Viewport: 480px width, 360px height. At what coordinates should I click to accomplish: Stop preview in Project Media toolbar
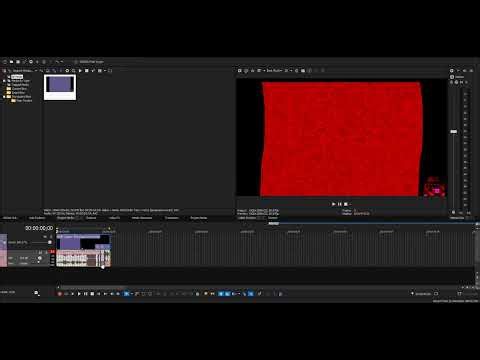click(87, 71)
